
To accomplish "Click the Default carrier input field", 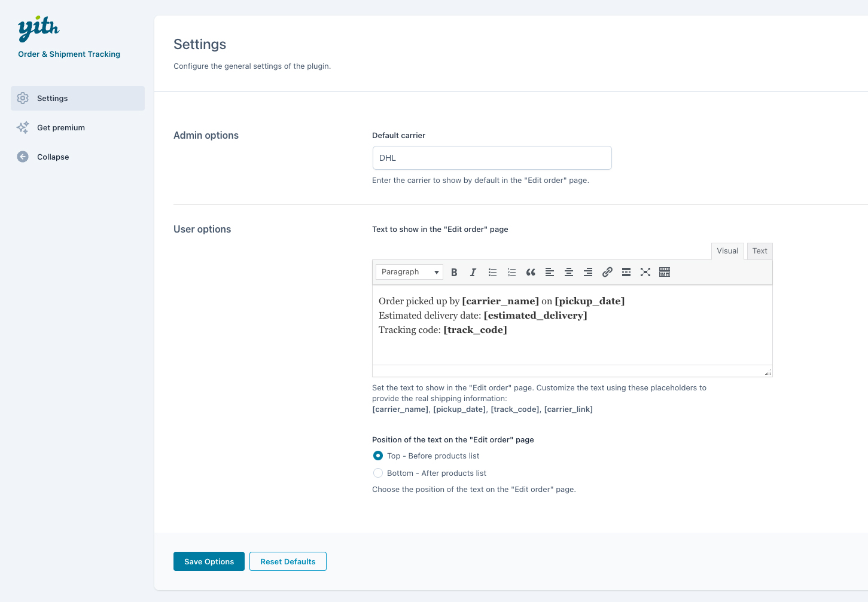I will coord(492,158).
